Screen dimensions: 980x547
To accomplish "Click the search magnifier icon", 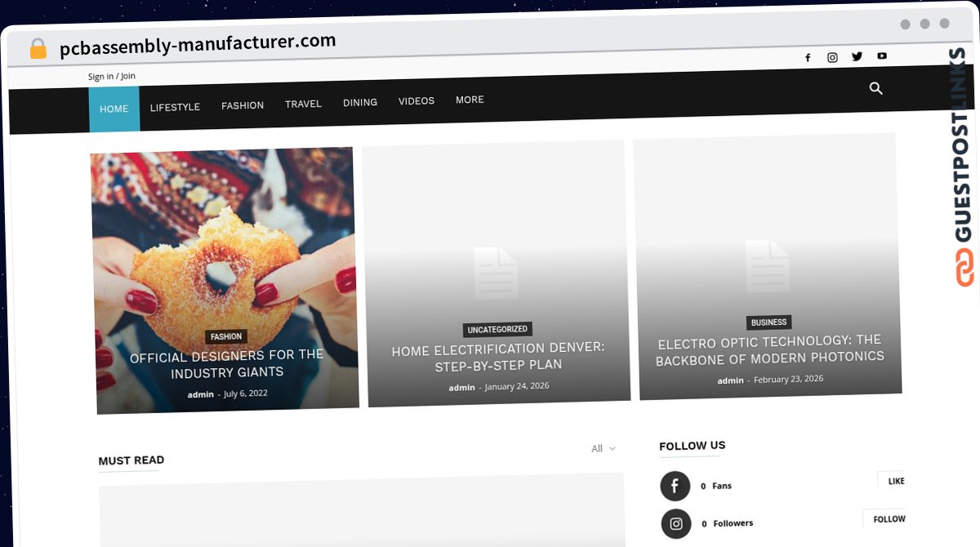I will coord(876,88).
